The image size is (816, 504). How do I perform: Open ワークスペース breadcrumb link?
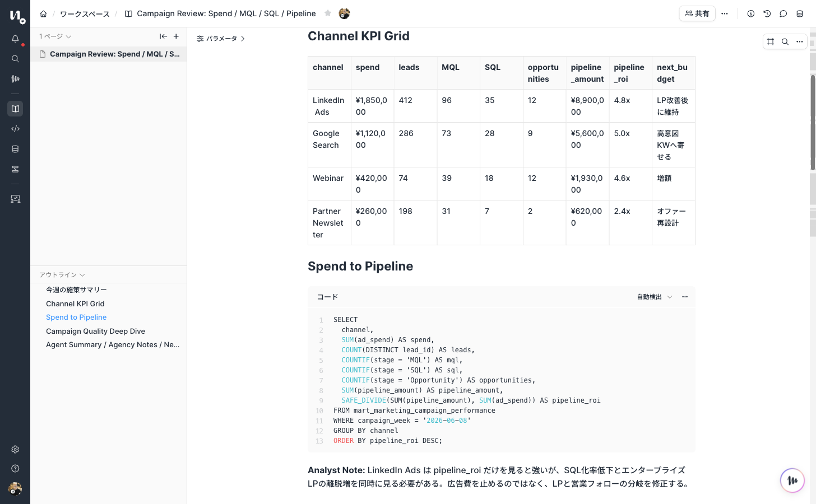[85, 13]
